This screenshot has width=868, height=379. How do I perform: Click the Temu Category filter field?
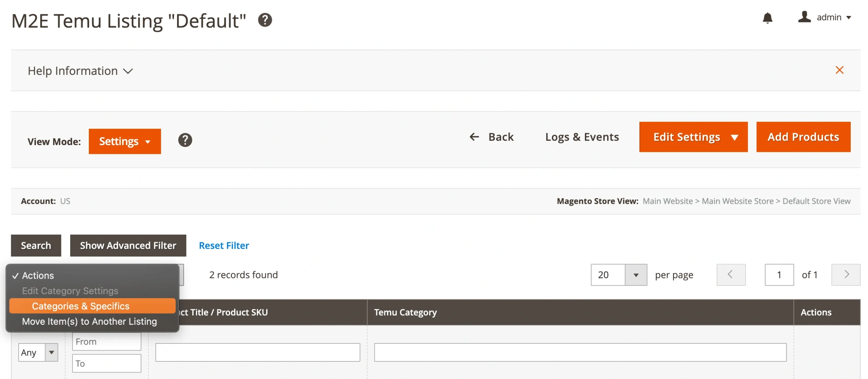[x=580, y=353]
